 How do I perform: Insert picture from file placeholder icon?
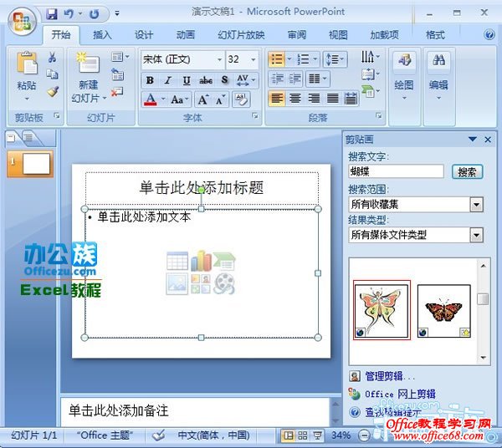(177, 283)
